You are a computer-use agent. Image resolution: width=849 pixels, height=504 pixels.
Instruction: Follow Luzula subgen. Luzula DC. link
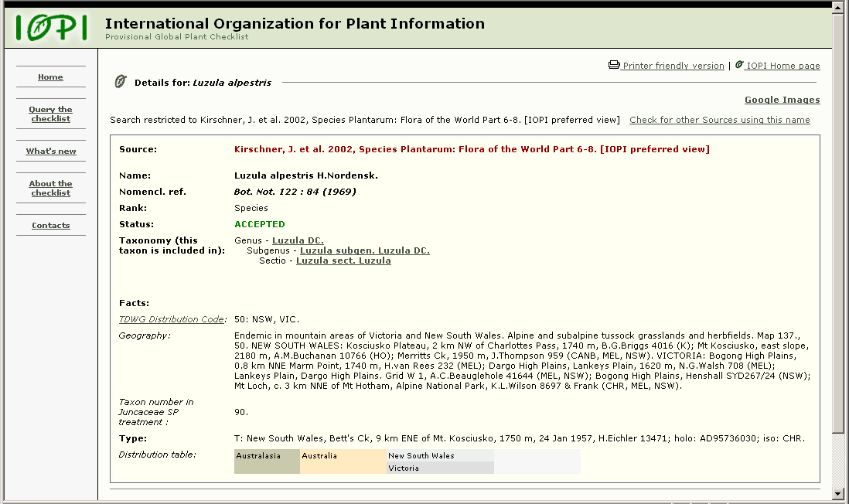[364, 250]
